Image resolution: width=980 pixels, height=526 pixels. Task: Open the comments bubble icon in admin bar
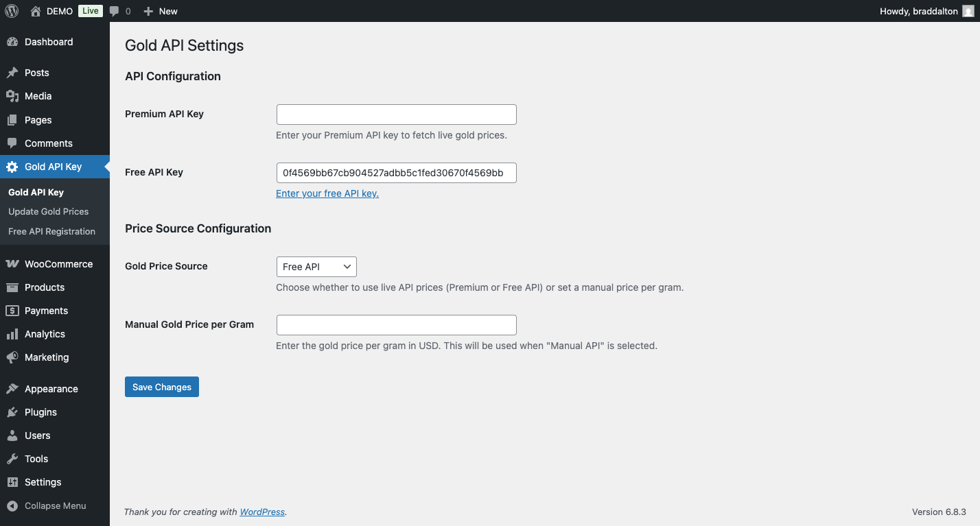[114, 11]
